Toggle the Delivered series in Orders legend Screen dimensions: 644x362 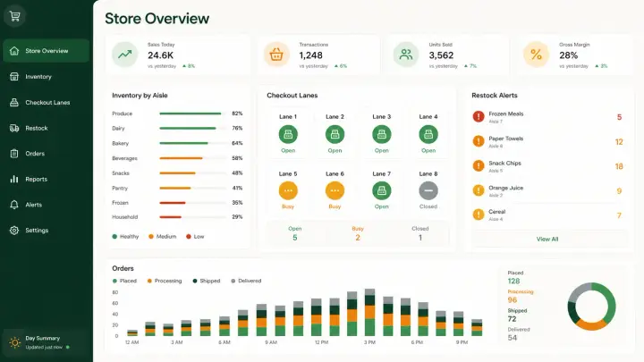tap(246, 282)
